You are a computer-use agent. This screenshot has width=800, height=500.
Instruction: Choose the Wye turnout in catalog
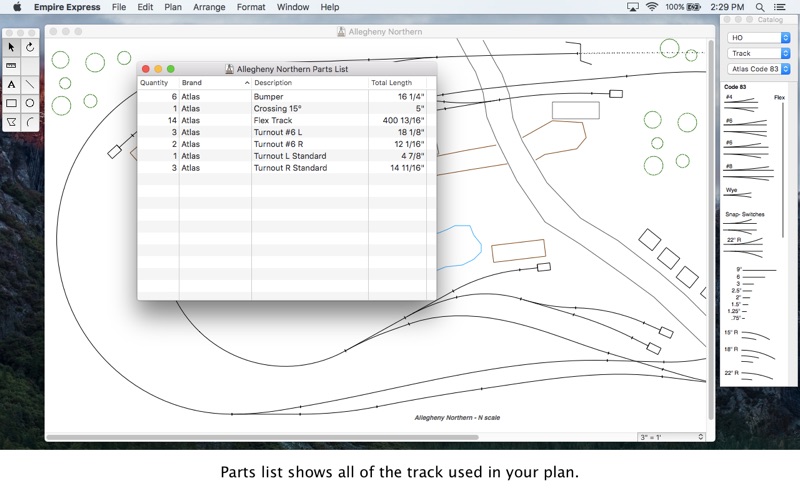[738, 193]
